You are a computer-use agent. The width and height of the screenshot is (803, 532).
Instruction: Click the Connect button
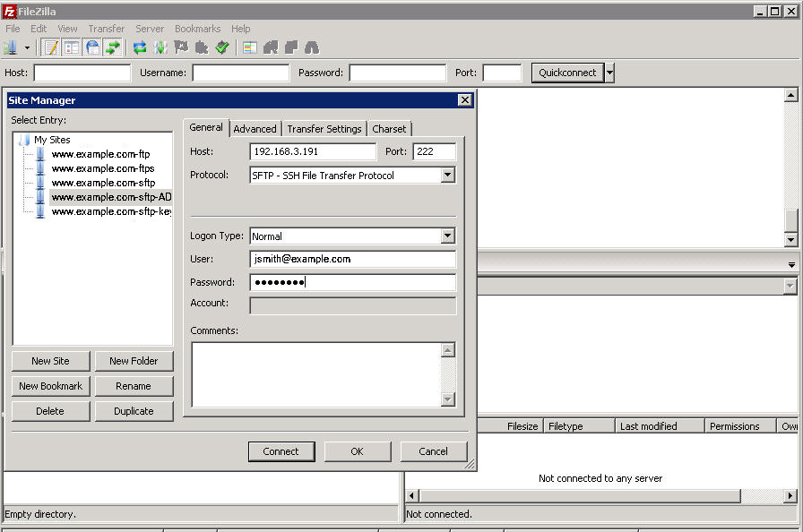coord(281,451)
